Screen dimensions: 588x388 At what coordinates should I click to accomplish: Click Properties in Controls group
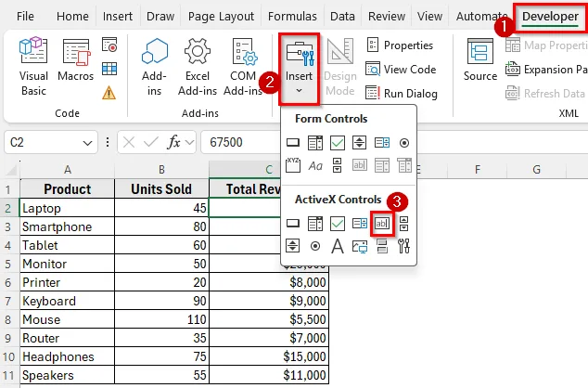coord(400,45)
